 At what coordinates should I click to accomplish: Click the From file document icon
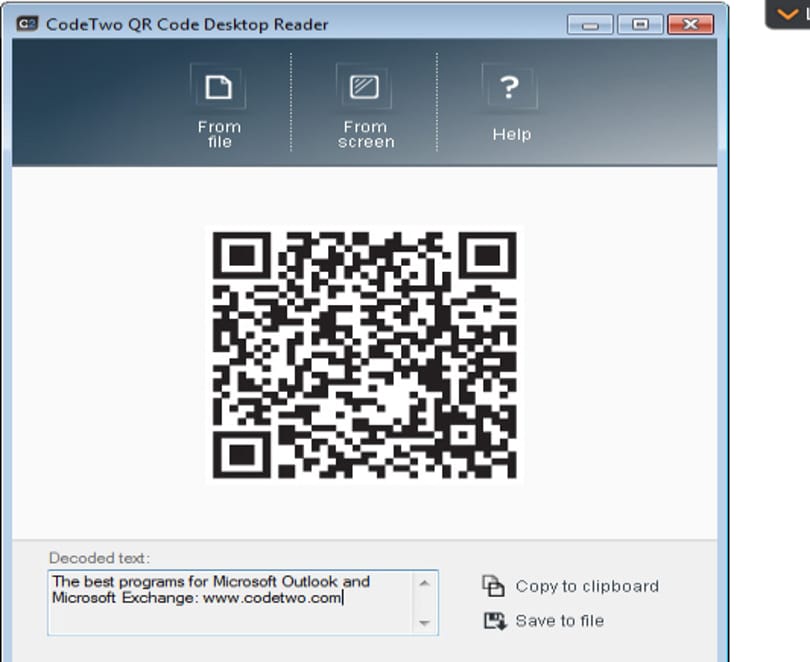[219, 87]
